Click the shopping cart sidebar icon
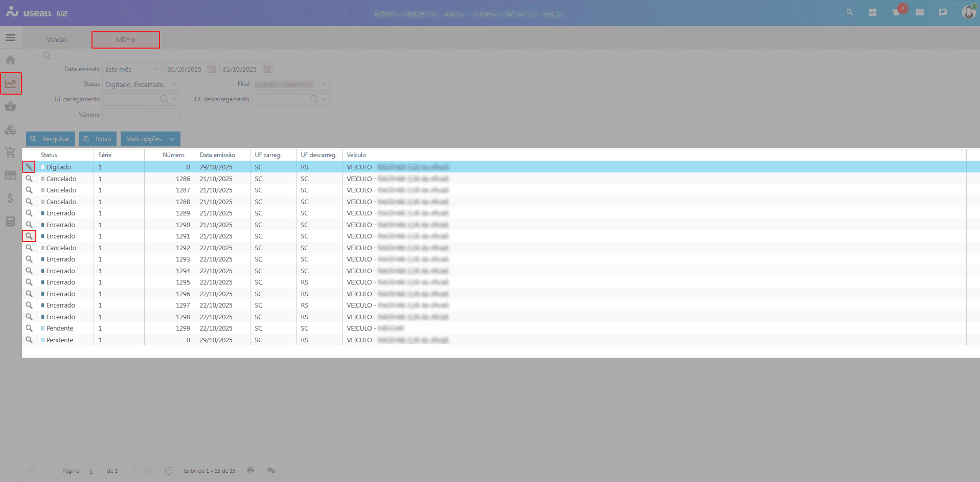Screen dimensions: 980x482 (10, 152)
